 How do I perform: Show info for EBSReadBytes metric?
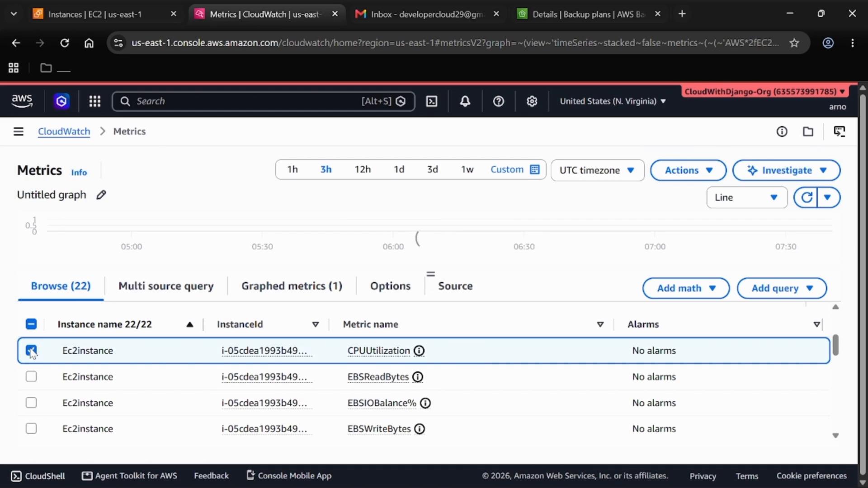[x=418, y=377]
